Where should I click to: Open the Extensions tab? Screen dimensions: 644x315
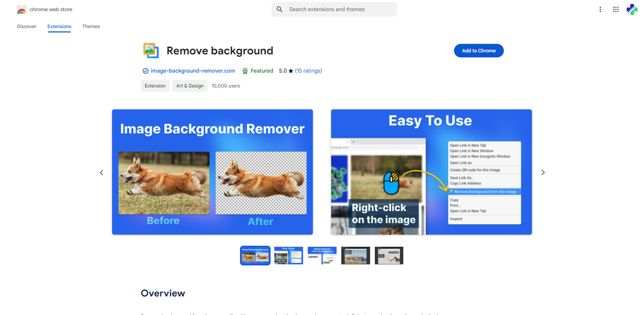[59, 26]
